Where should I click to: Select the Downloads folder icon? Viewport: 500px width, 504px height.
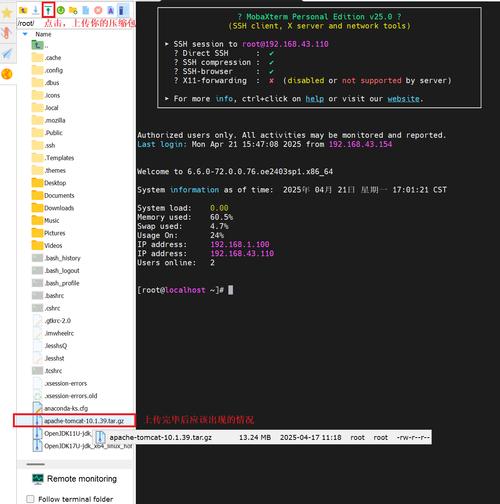[38, 208]
